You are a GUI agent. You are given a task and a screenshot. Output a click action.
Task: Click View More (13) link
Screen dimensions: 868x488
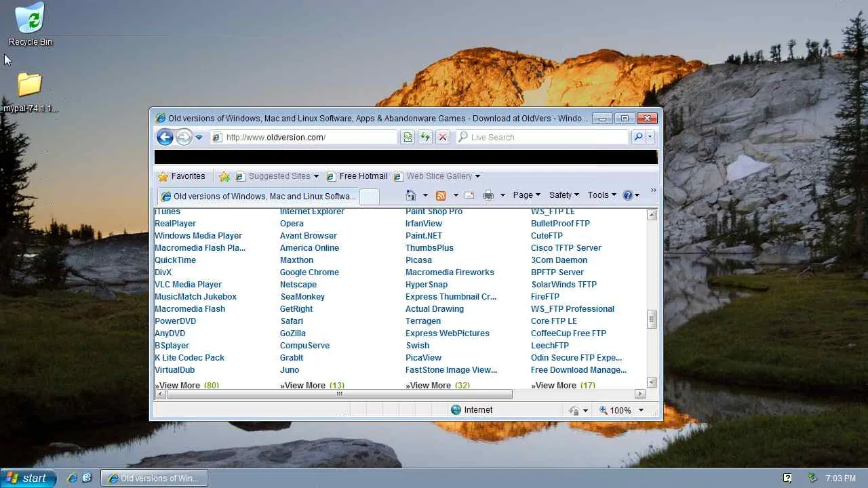tap(312, 385)
